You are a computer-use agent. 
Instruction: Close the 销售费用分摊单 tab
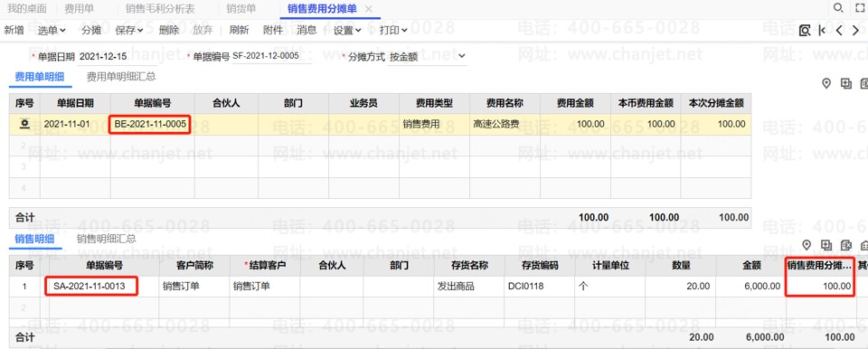coord(369,9)
